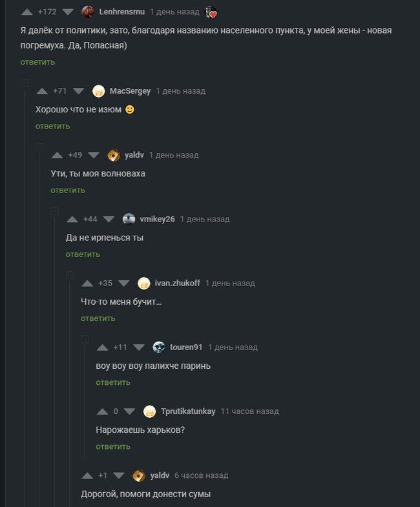Open touren91's avatar
This screenshot has width=420, height=507.
[159, 347]
